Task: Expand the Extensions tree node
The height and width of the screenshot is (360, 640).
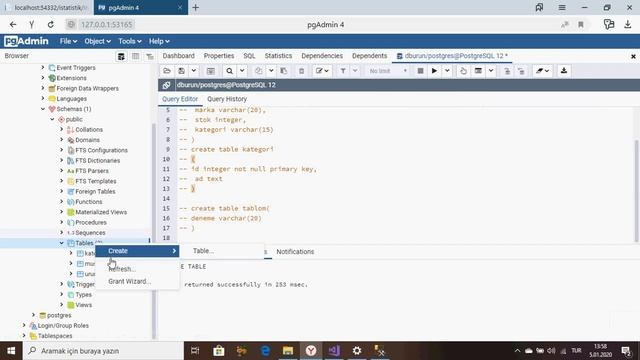Action: click(43, 78)
